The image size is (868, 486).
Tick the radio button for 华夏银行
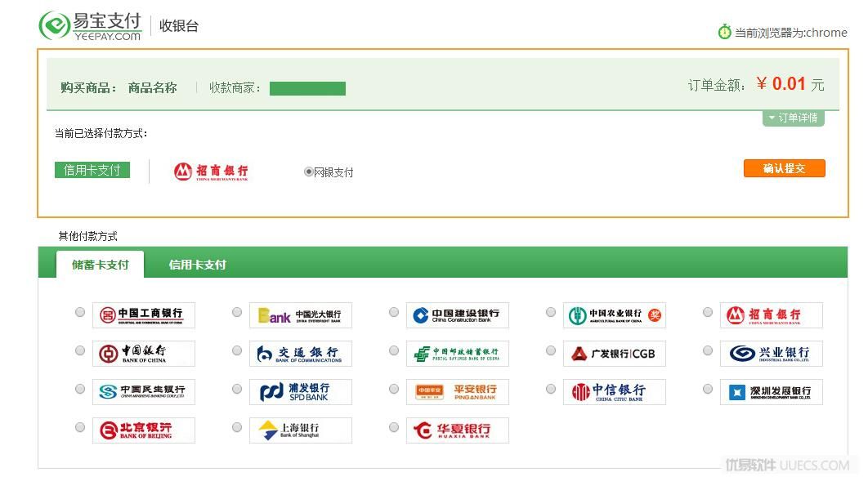pos(394,427)
